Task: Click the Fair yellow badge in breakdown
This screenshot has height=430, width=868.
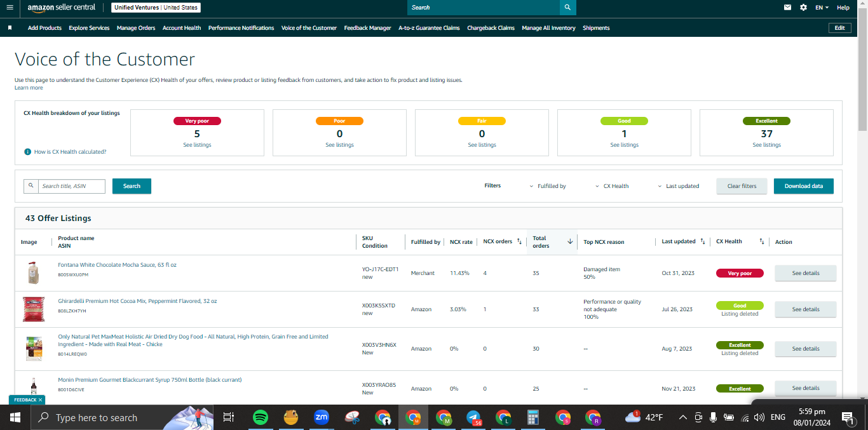Action: pos(482,121)
